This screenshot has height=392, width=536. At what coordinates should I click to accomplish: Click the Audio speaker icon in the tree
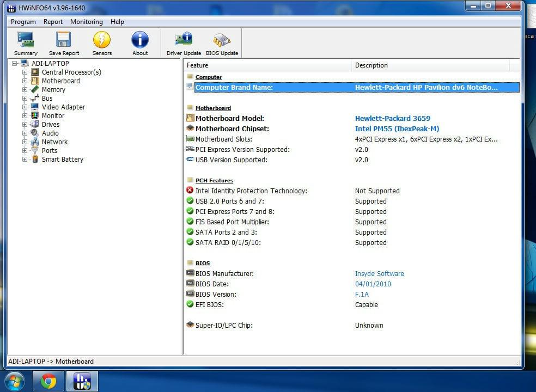(x=35, y=133)
